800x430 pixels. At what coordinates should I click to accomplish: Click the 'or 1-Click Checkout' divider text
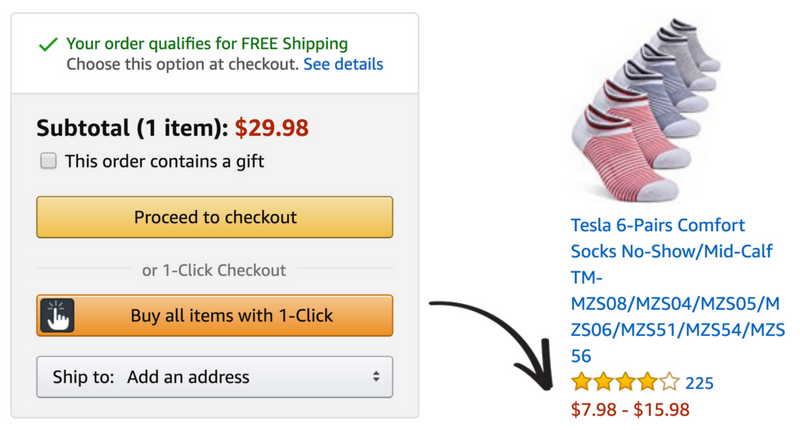coord(214,270)
